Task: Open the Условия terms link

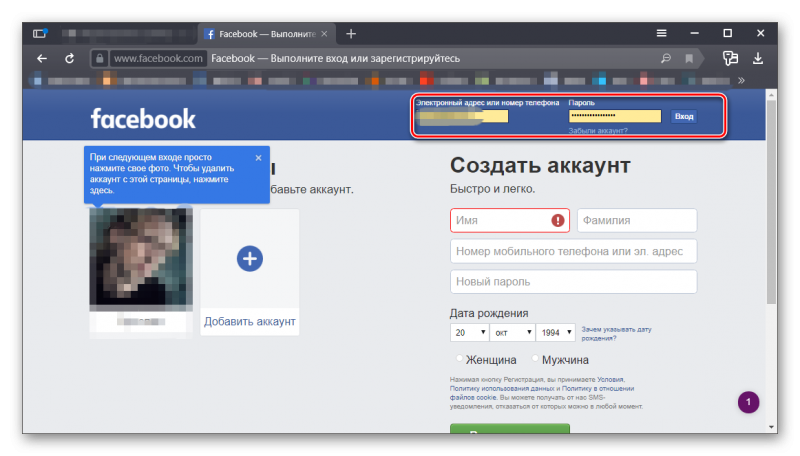Action: (611, 379)
